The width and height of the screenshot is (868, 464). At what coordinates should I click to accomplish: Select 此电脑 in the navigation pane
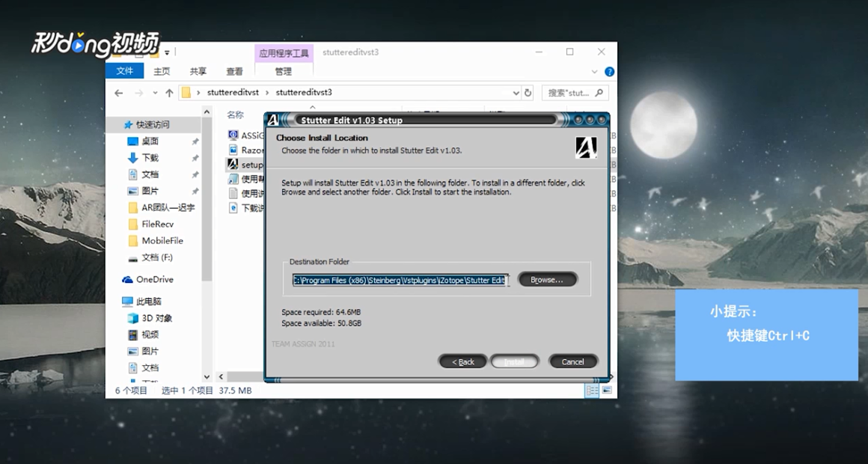click(148, 302)
